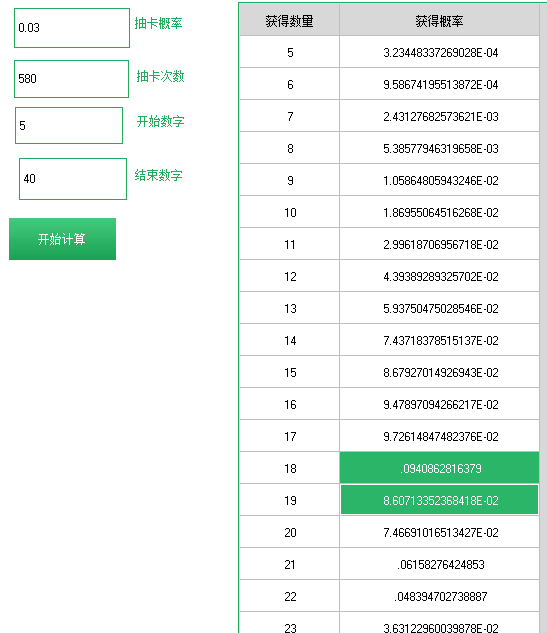Click the 开始数字 input field showing 5

point(69,125)
